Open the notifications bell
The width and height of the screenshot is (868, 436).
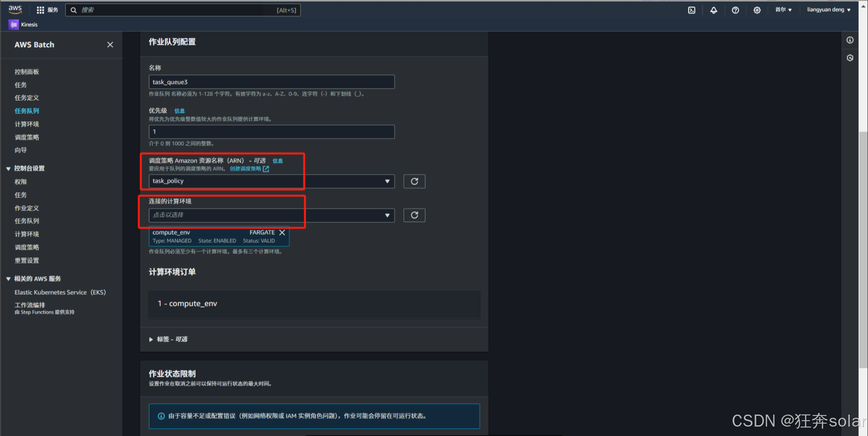click(x=713, y=10)
